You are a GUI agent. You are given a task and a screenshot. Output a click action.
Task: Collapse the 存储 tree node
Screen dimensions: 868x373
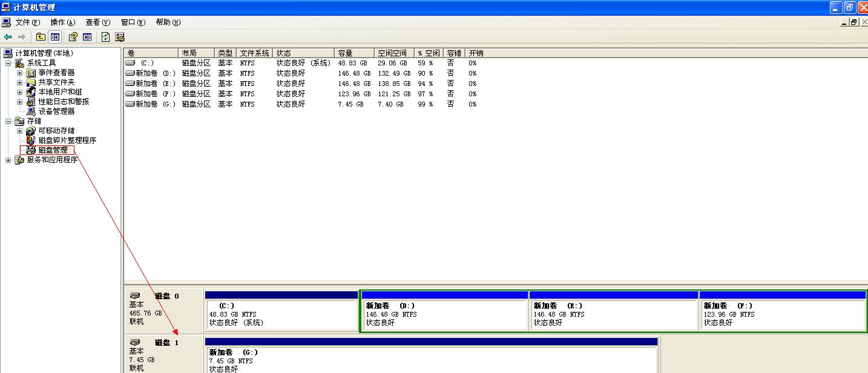pyautogui.click(x=8, y=121)
